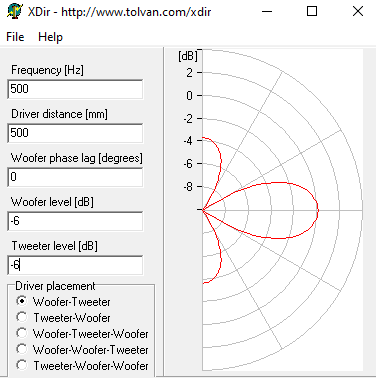Click the -4 dB axis tick label
Viewport: 376px width, 378px height.
(x=188, y=141)
